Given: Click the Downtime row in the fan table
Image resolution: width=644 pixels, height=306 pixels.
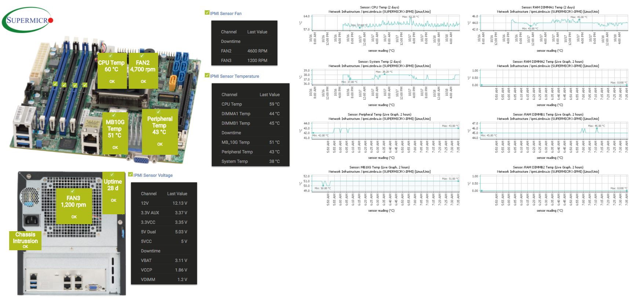Looking at the screenshot, I should pyautogui.click(x=244, y=41).
